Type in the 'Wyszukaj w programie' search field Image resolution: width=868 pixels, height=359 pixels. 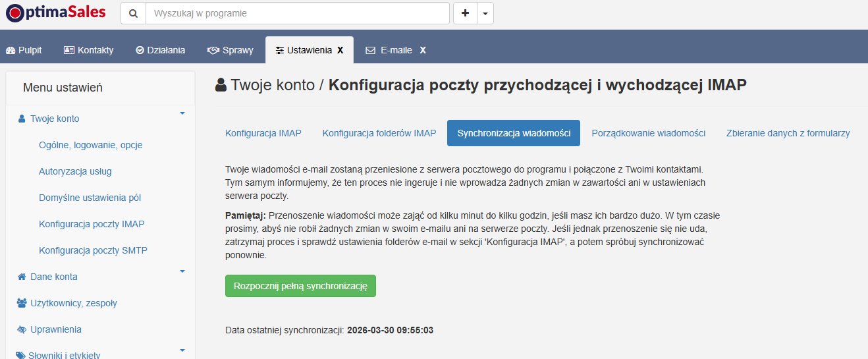296,13
